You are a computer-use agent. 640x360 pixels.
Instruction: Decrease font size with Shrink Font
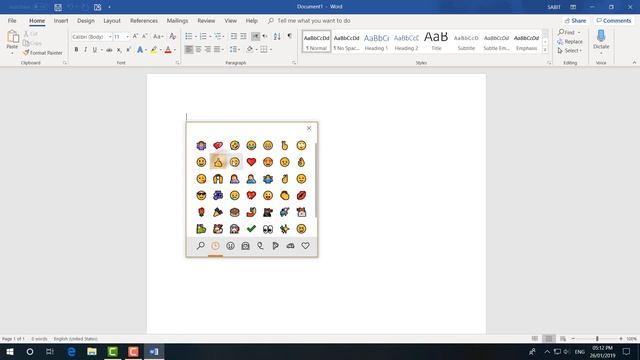[144, 37]
